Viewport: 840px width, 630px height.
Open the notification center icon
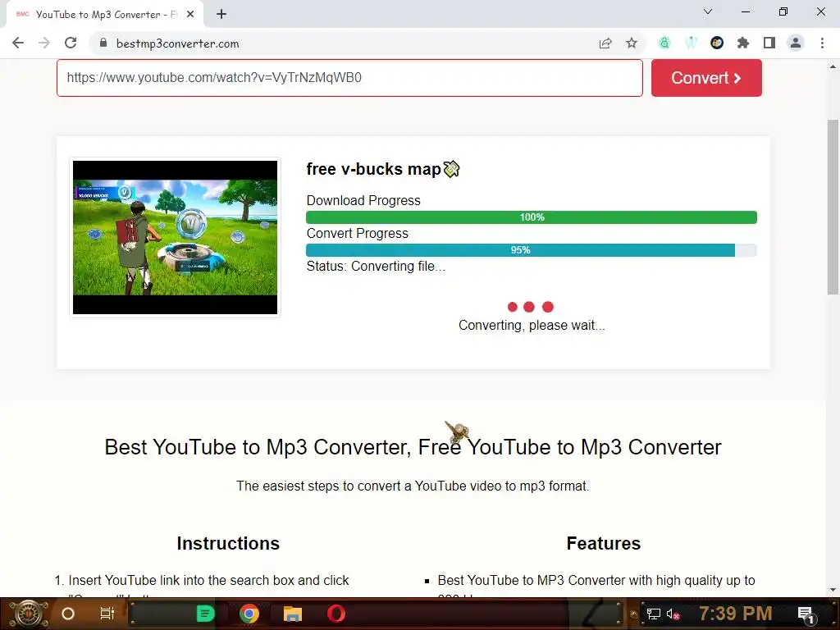click(x=806, y=614)
